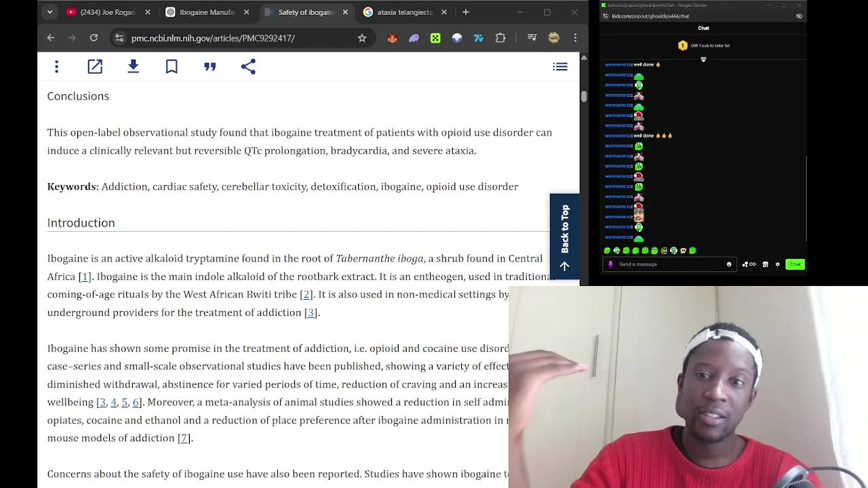This screenshot has height=488, width=868.
Task: Open the TradingView extension icon
Action: pos(479,38)
